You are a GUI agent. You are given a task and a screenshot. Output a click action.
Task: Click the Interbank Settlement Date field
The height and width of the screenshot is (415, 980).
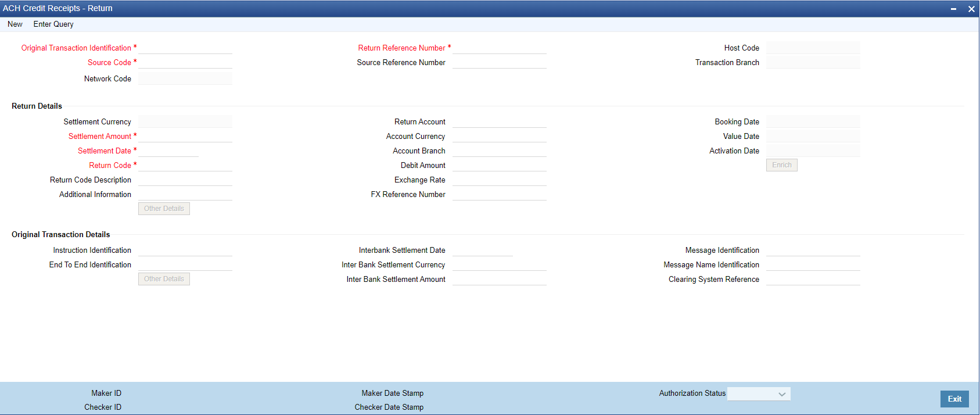coord(483,250)
